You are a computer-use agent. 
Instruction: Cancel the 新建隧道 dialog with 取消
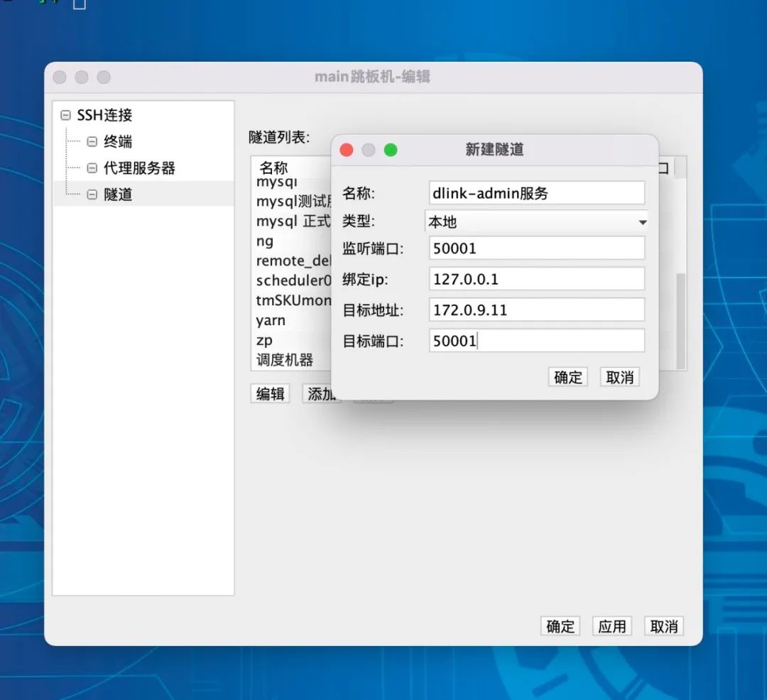pyautogui.click(x=620, y=378)
